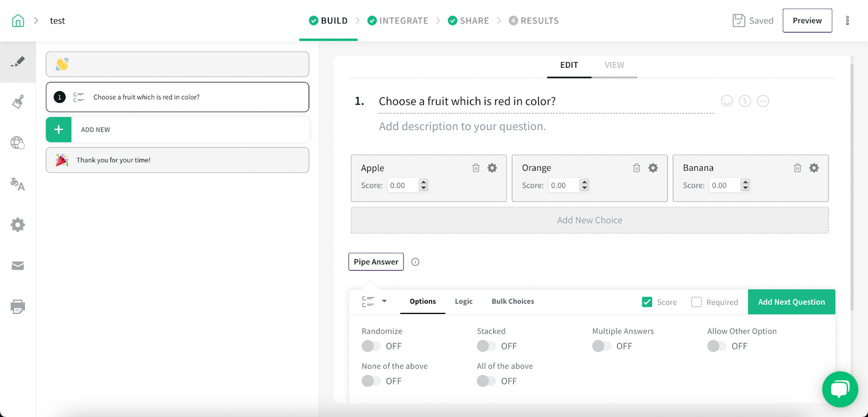Check the Required checkbox
This screenshot has height=417, width=868.
[697, 302]
